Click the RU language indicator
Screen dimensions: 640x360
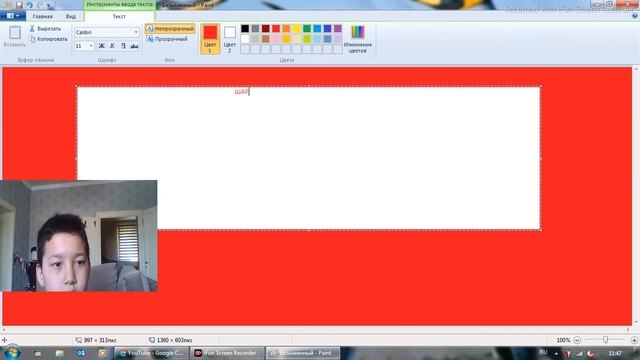[x=543, y=352]
